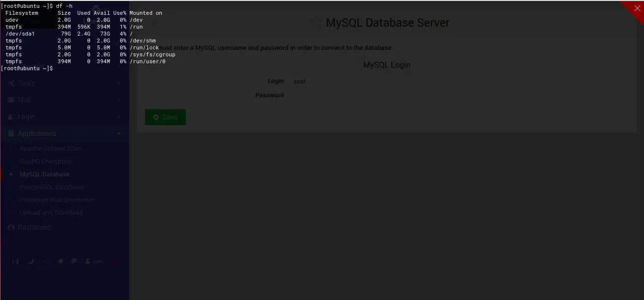Click the '596K' used value
This screenshot has height=300, width=644.
84,27
